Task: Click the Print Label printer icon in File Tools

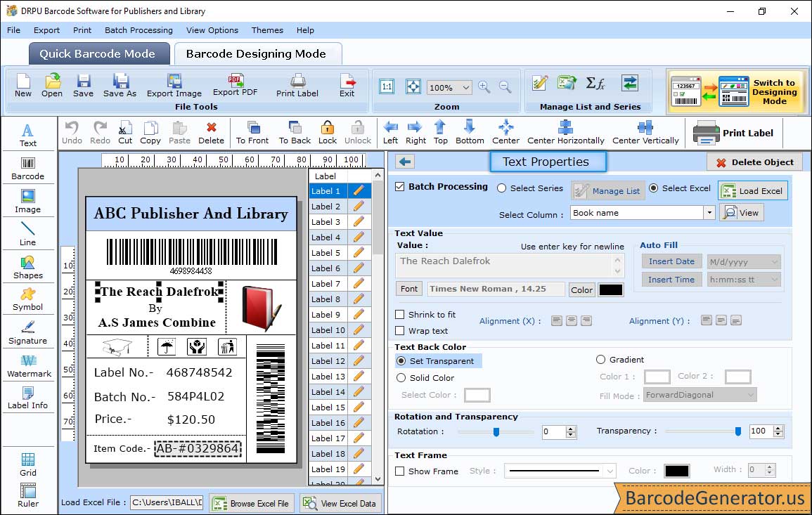Action: tap(297, 86)
